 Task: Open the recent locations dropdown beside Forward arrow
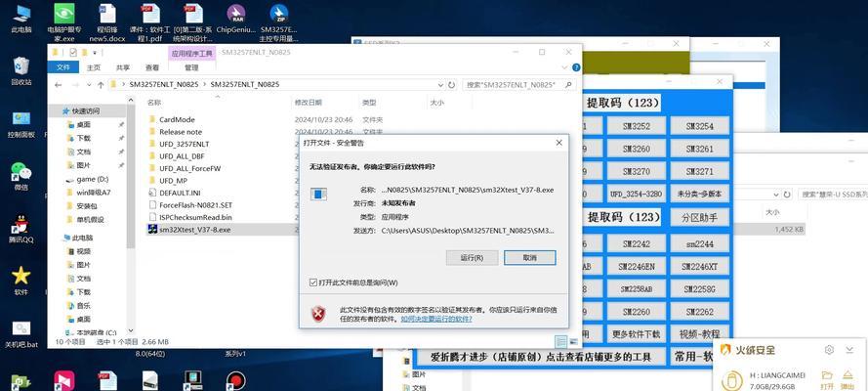point(89,85)
